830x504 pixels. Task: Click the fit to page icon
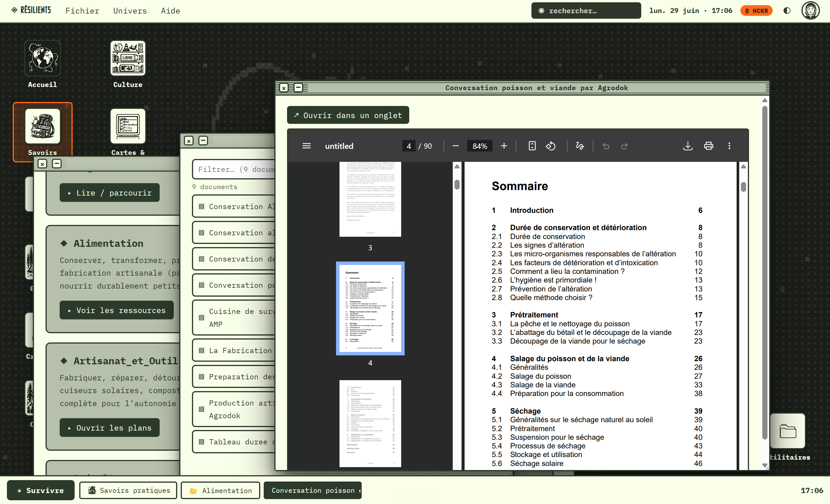coord(532,146)
